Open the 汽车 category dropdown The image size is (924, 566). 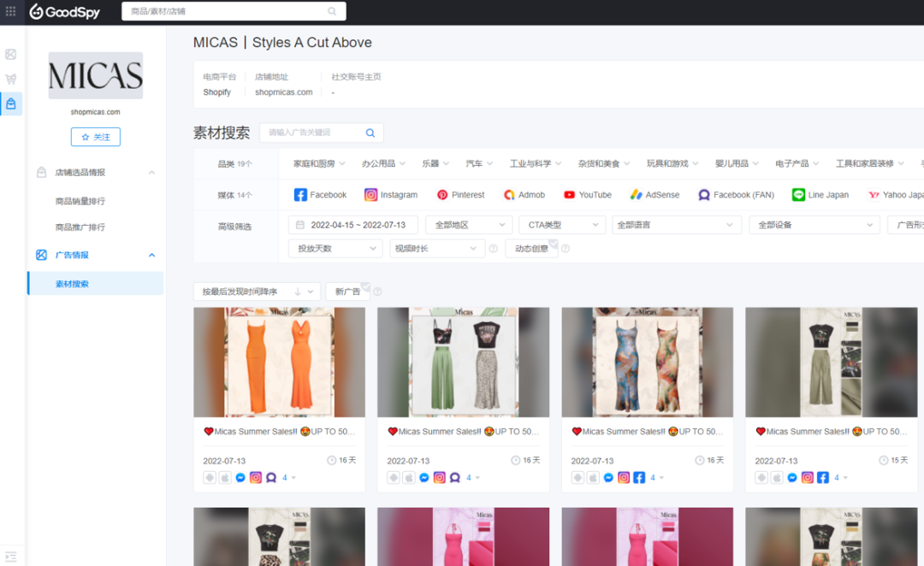coord(479,164)
